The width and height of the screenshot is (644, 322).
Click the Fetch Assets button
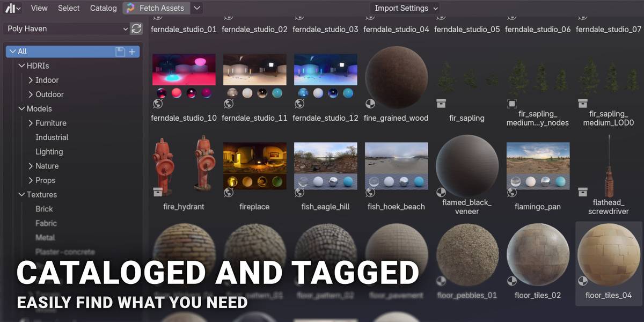[x=156, y=8]
